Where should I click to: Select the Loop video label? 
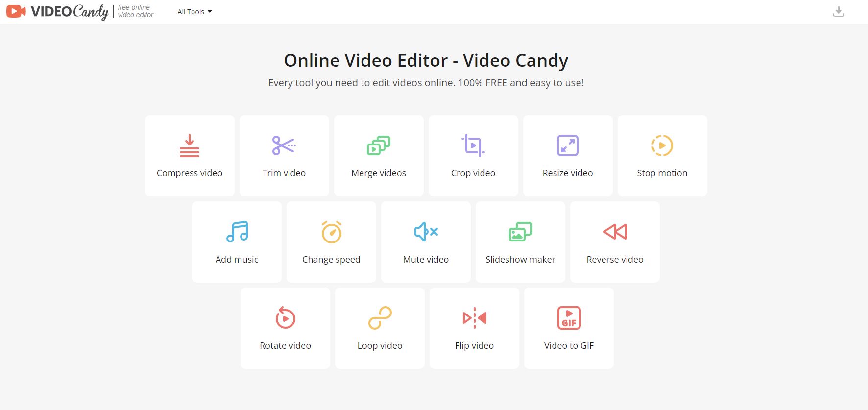pos(380,346)
